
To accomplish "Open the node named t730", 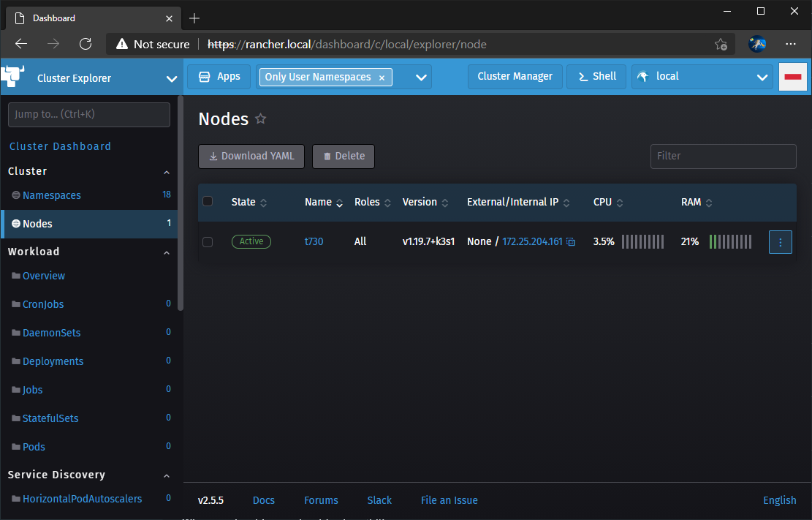I will 314,241.
